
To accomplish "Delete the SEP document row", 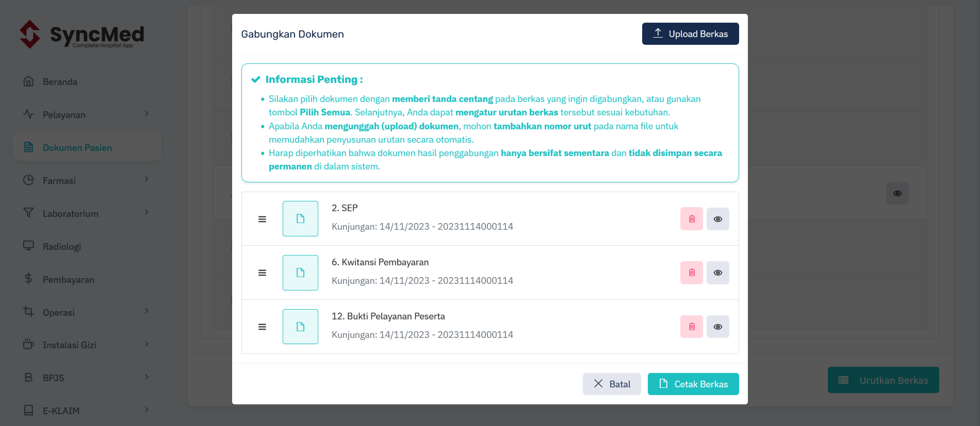I will (691, 218).
